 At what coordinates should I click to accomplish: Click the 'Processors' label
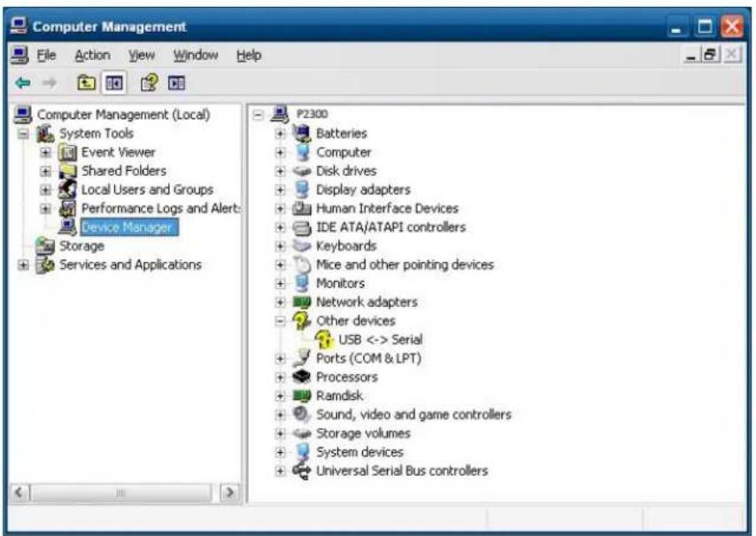click(x=347, y=377)
